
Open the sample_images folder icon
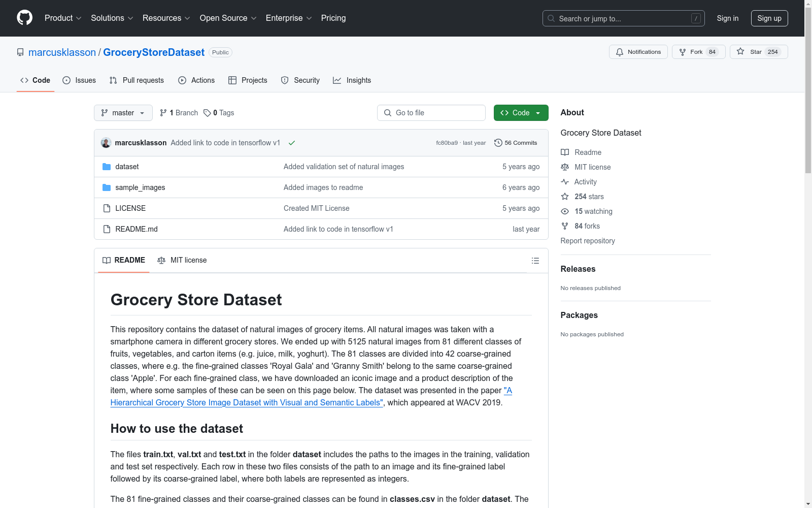107,187
